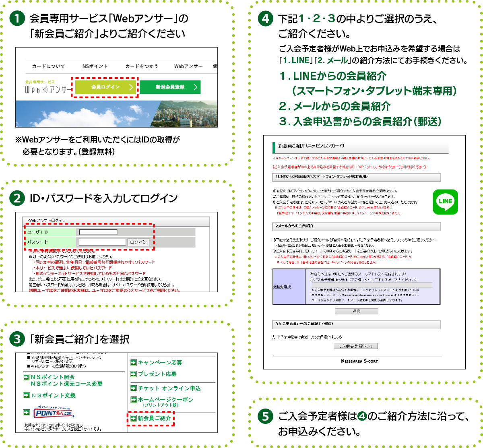Click the Webアンサー service logo
The image size is (483, 448).
click(x=48, y=87)
